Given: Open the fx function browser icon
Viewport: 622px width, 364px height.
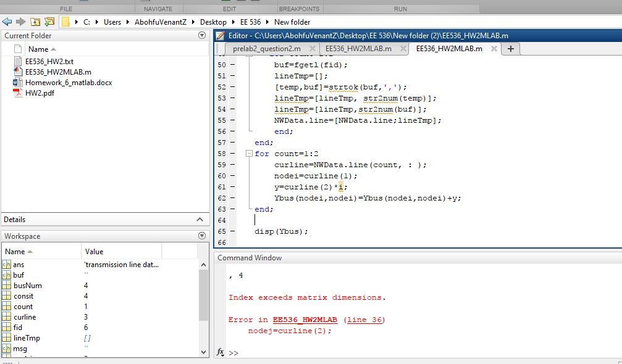Looking at the screenshot, I should pyautogui.click(x=221, y=352).
